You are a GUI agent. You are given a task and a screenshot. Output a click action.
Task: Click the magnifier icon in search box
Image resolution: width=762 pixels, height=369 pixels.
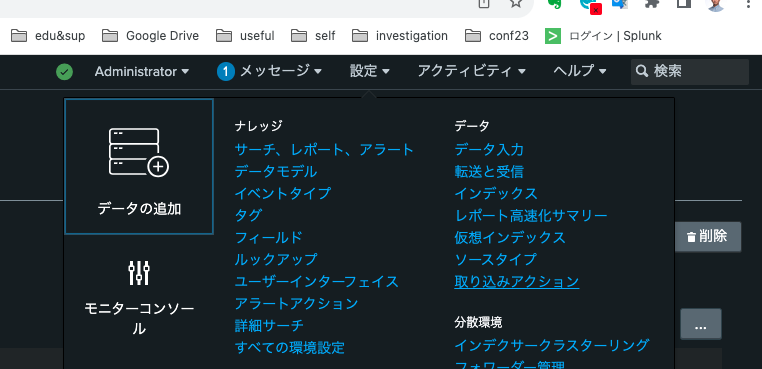(642, 72)
